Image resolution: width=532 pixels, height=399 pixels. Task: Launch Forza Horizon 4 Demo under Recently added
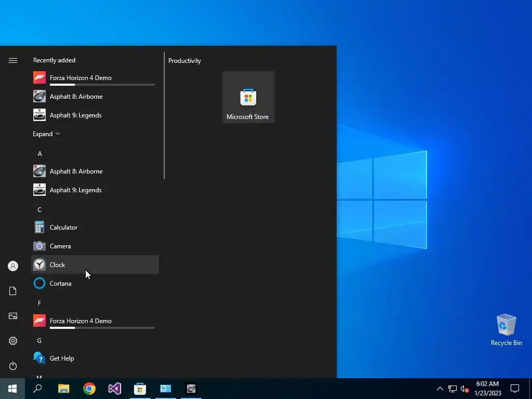click(95, 78)
